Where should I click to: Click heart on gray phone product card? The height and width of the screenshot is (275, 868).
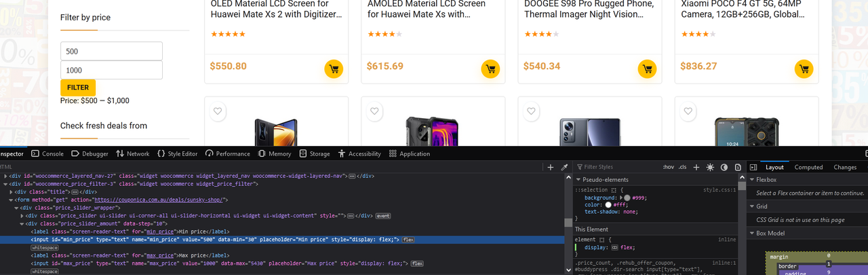[x=531, y=111]
